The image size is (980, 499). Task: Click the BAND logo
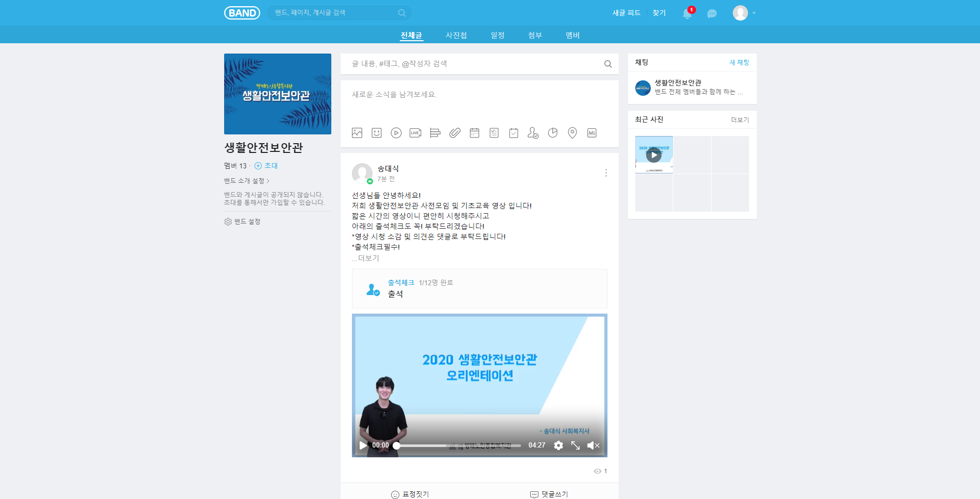[x=242, y=13]
